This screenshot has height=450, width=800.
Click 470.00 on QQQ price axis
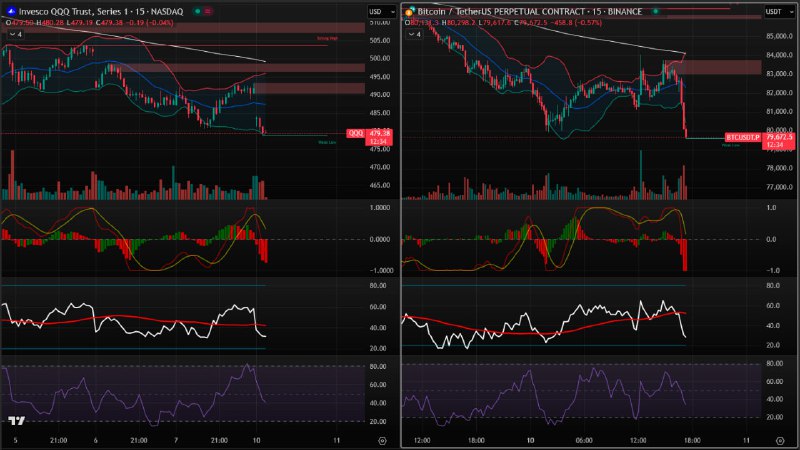(x=380, y=167)
